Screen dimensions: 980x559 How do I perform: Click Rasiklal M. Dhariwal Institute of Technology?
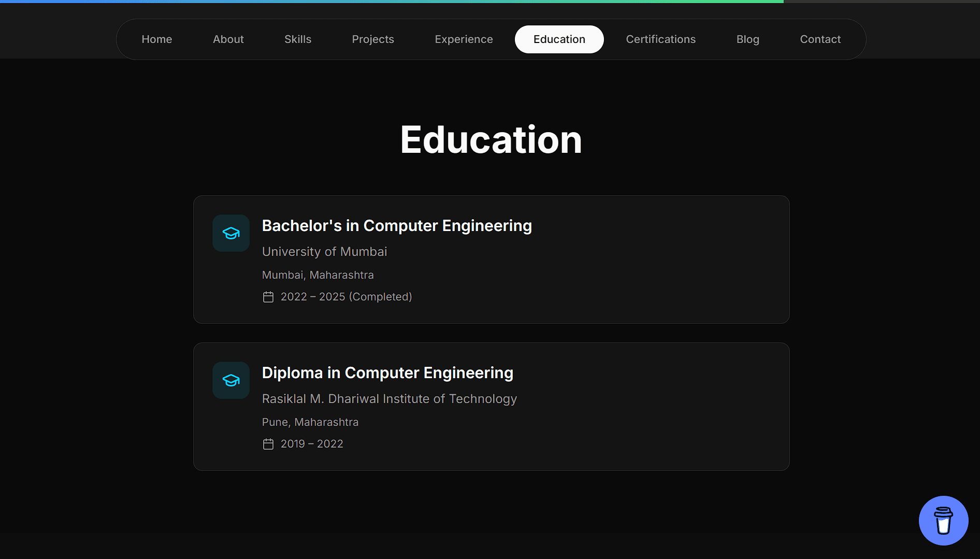pyautogui.click(x=389, y=399)
